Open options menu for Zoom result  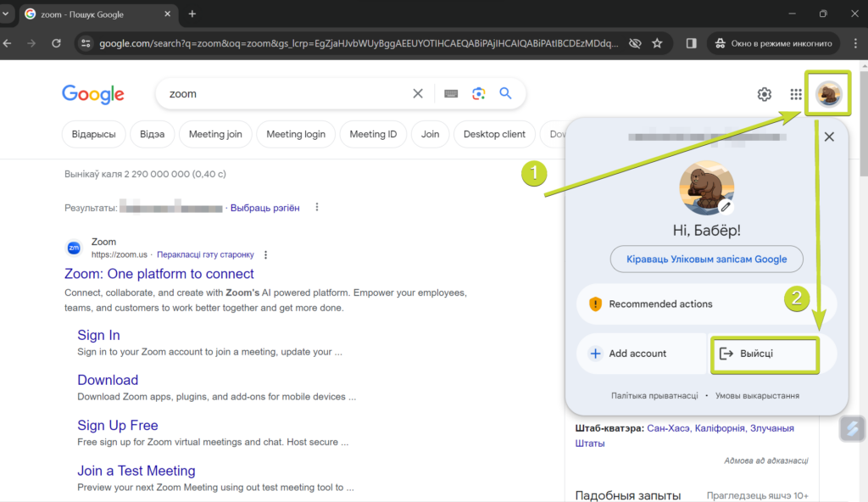tap(265, 255)
